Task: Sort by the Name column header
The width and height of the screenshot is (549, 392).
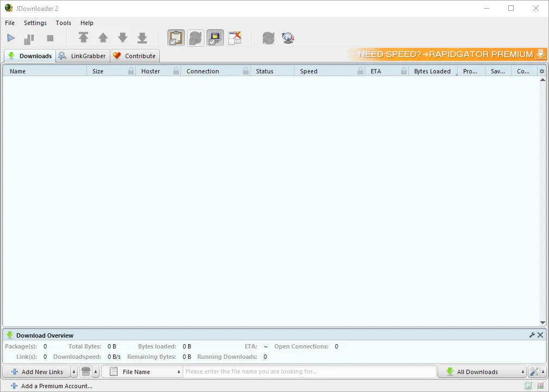Action: [x=45, y=71]
